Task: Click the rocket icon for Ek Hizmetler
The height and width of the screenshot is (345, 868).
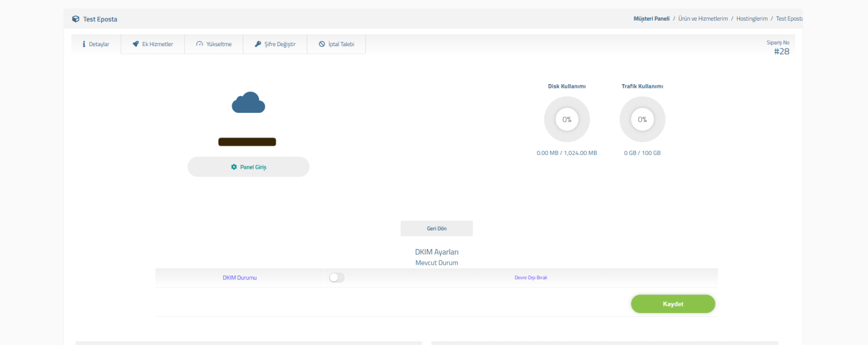Action: coord(136,44)
